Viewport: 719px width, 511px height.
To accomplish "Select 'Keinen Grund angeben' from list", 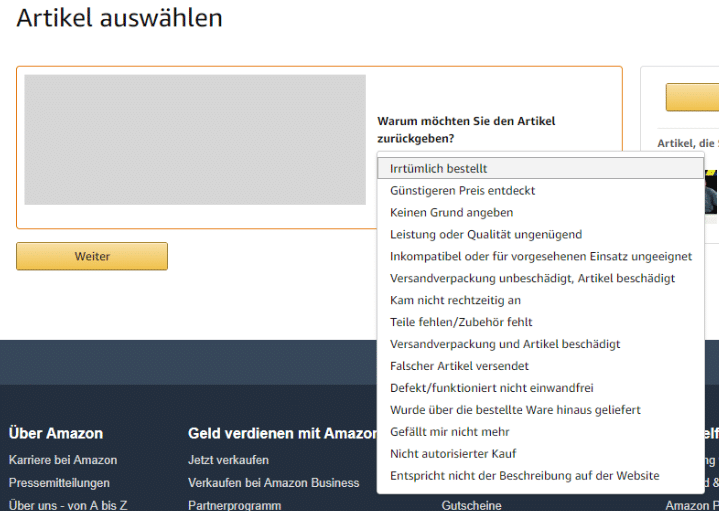I will pyautogui.click(x=451, y=212).
